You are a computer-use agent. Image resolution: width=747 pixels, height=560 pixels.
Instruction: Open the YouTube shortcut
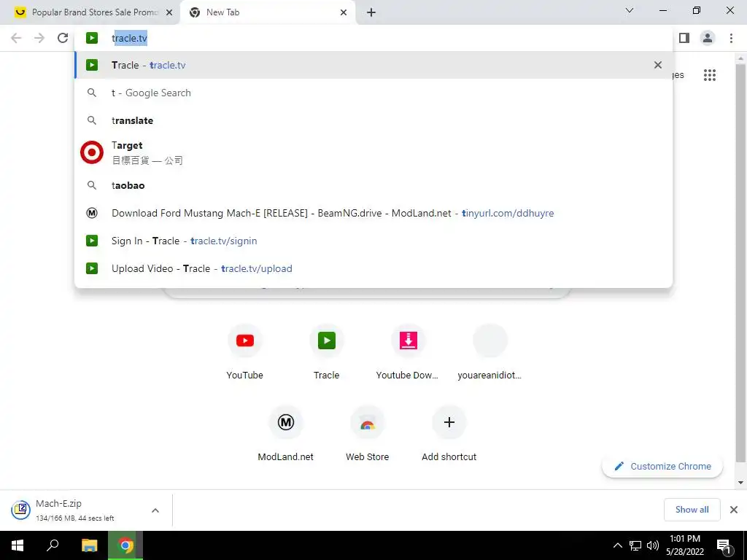tap(245, 352)
